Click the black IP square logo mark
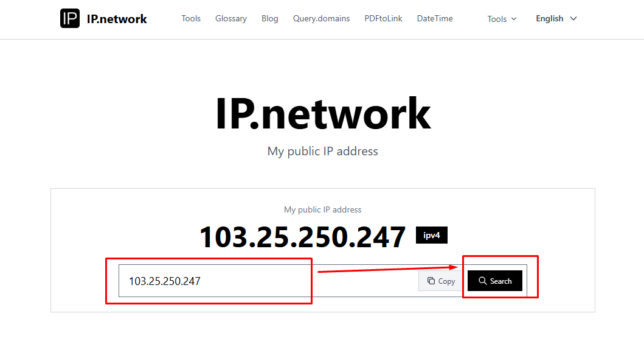 pyautogui.click(x=69, y=18)
